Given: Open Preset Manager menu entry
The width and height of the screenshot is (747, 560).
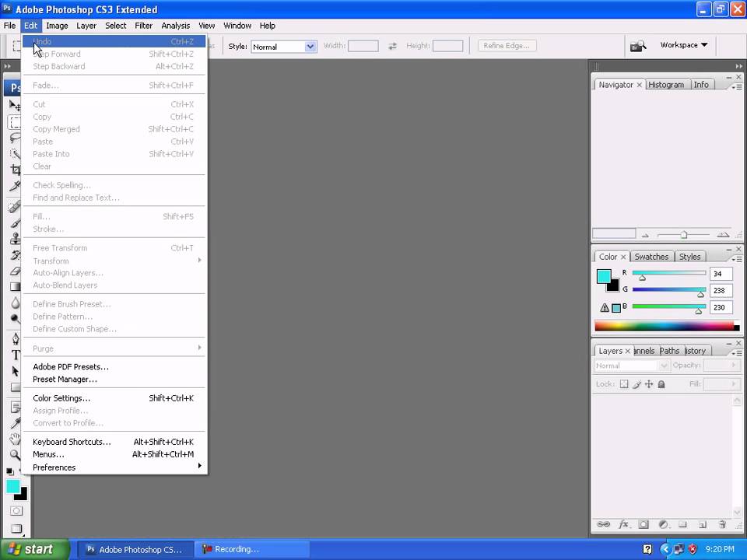Looking at the screenshot, I should (x=115, y=379).
